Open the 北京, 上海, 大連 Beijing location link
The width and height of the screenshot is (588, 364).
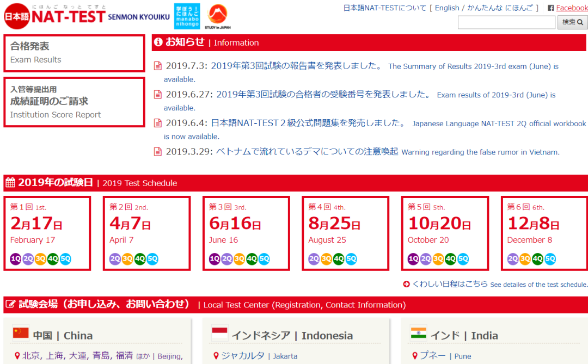[x=103, y=356]
